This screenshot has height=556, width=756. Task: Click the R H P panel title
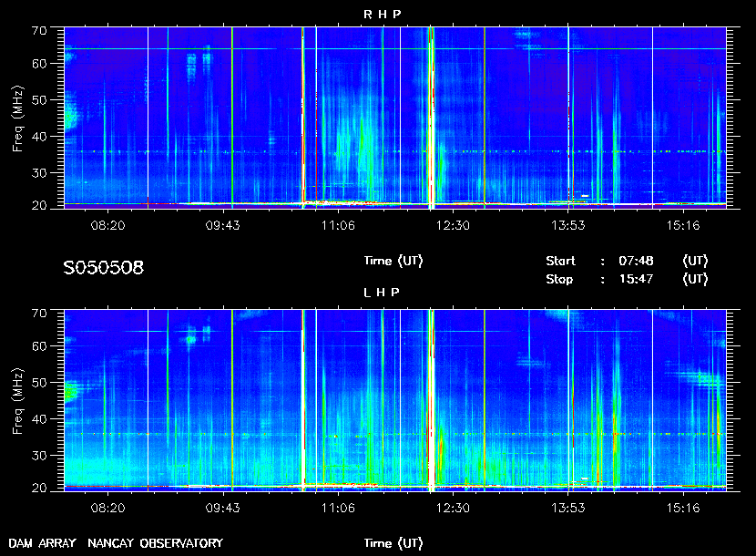click(x=382, y=15)
